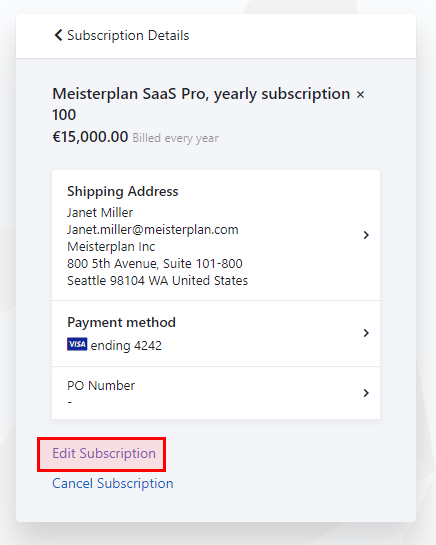Click the Billed every year note

click(176, 138)
